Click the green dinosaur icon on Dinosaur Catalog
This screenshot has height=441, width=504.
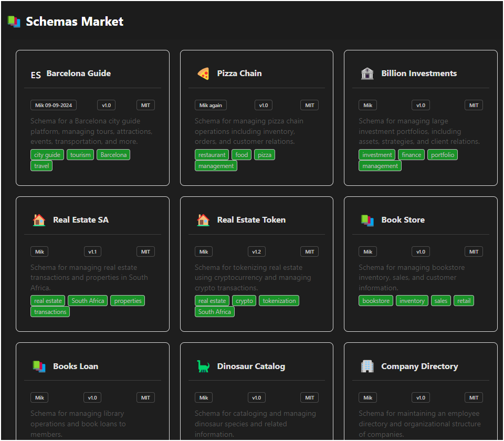(203, 366)
